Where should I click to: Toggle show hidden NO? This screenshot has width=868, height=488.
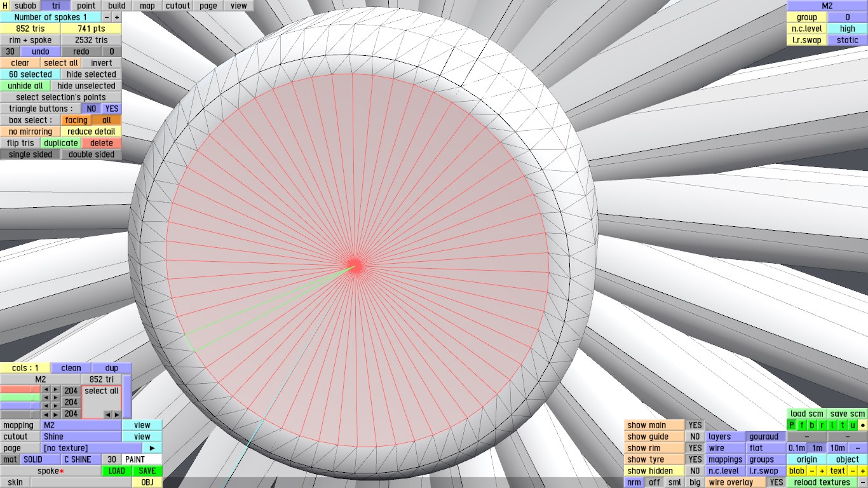tap(695, 471)
